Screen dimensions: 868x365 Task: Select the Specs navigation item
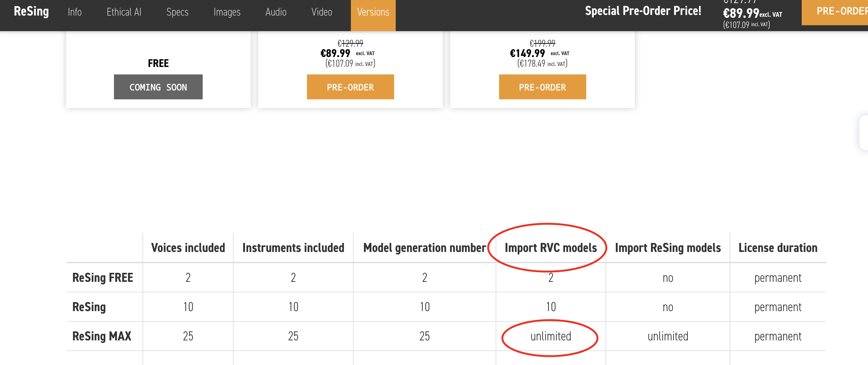(177, 12)
